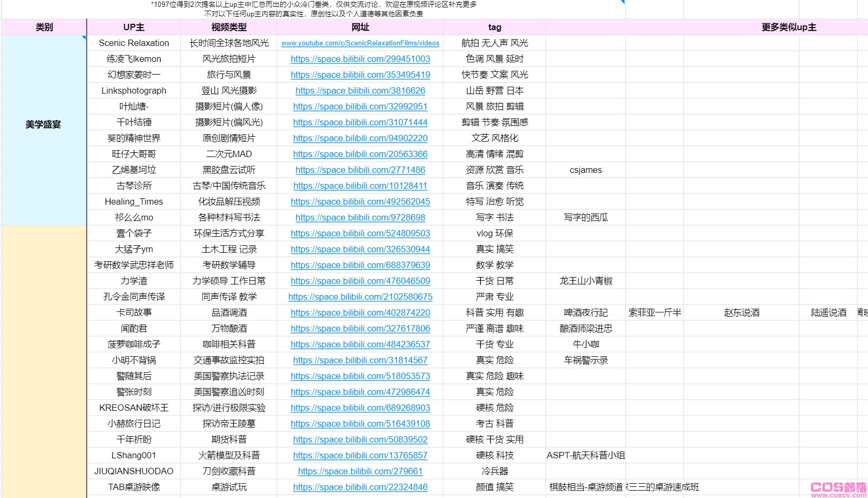Open bilibili space link 2771486
The image size is (868, 498).
click(x=360, y=170)
